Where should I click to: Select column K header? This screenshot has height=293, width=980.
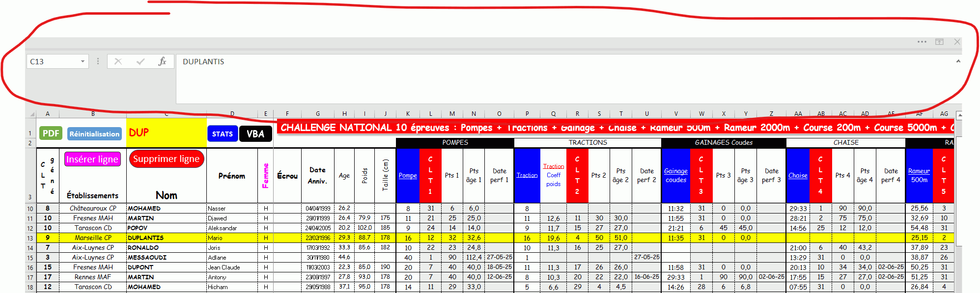(x=408, y=113)
